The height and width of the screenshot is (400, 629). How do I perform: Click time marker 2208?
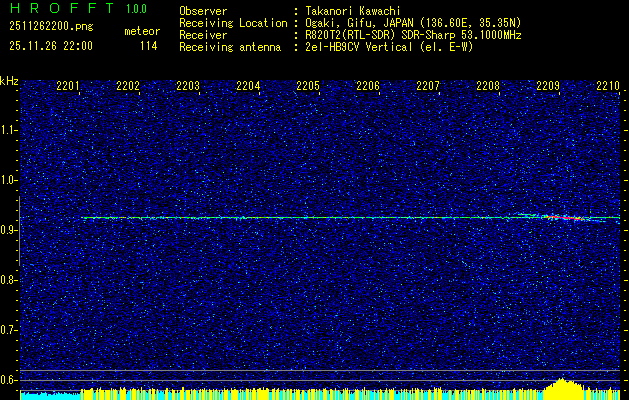tap(488, 85)
